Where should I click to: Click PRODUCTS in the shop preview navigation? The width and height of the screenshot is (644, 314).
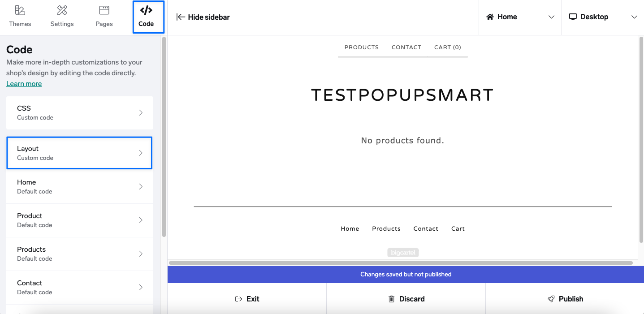(362, 47)
